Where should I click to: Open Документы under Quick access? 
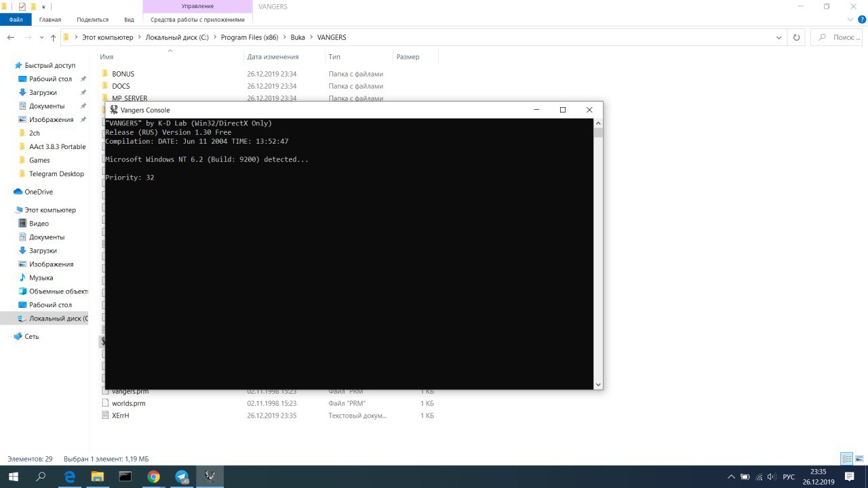coord(47,106)
